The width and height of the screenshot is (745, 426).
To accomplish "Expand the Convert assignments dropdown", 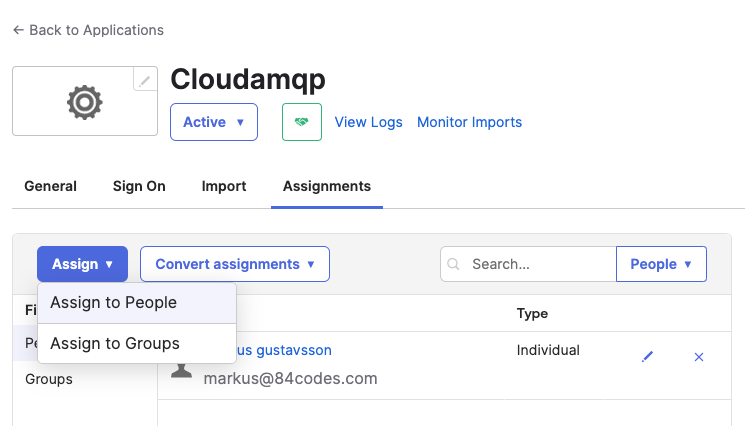I will pos(235,264).
